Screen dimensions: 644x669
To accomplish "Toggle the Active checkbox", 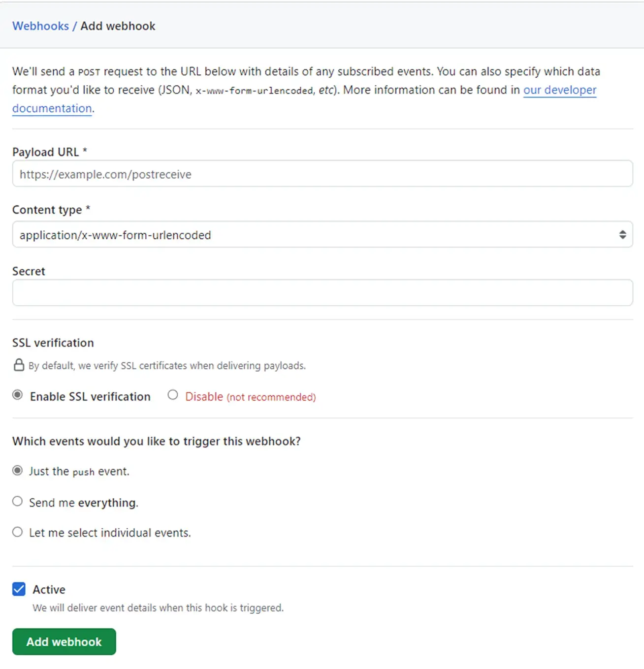I will 19,589.
